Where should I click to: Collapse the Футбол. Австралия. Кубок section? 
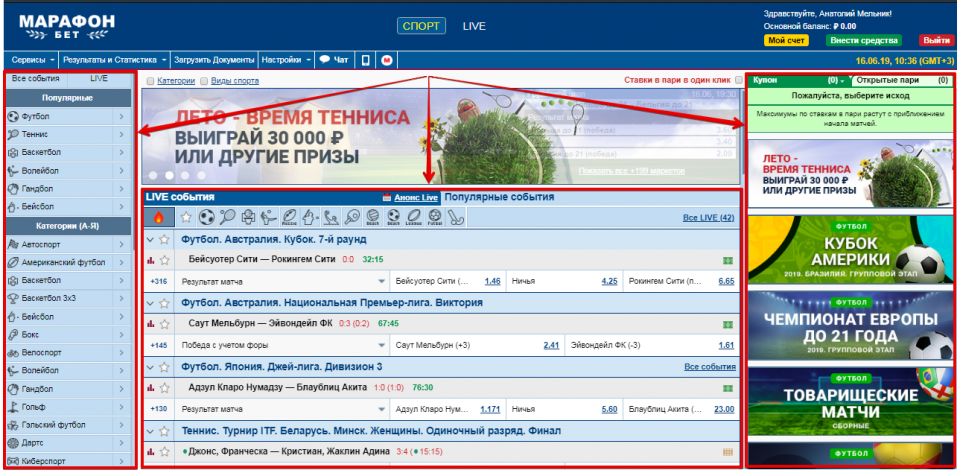click(x=151, y=240)
